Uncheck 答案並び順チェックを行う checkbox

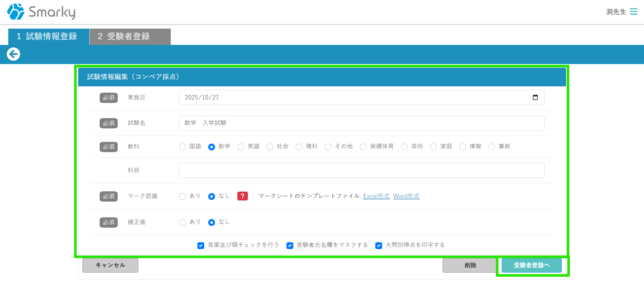coord(201,246)
